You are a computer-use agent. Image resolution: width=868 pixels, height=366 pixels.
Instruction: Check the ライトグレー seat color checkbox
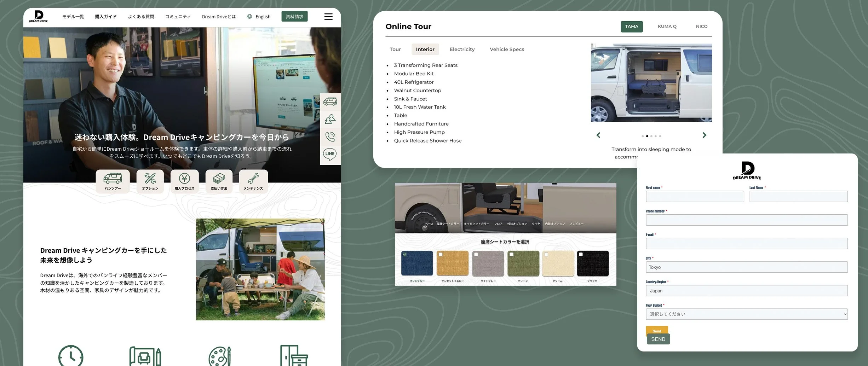pos(476,254)
